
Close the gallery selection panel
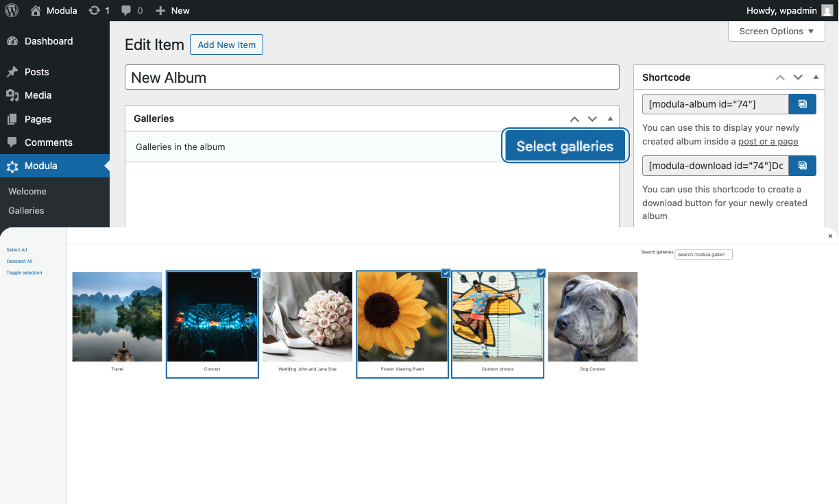[x=830, y=236]
